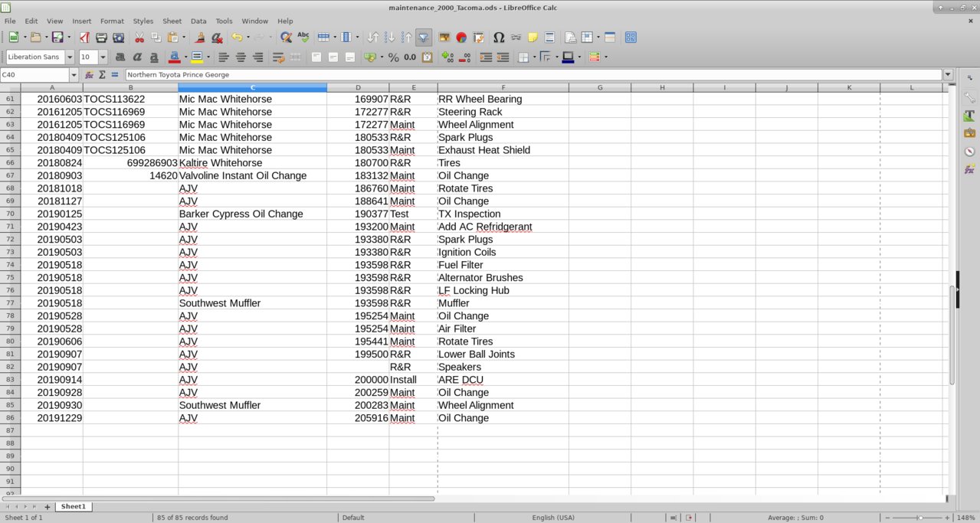Align text to the left
980x523 pixels.
tap(224, 57)
